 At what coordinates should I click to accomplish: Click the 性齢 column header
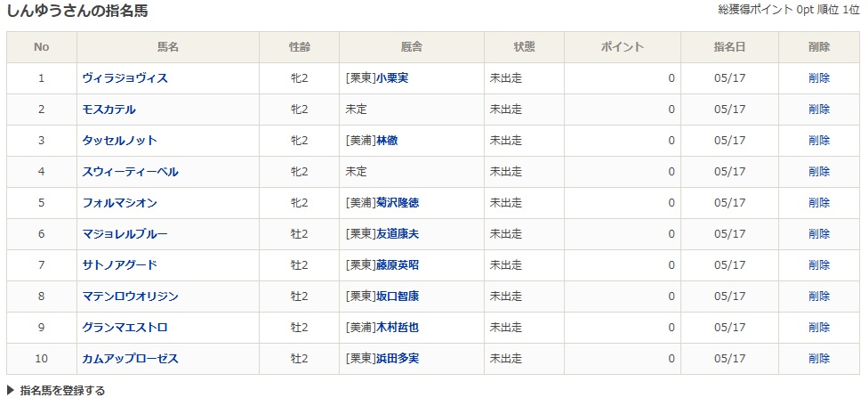click(x=299, y=47)
